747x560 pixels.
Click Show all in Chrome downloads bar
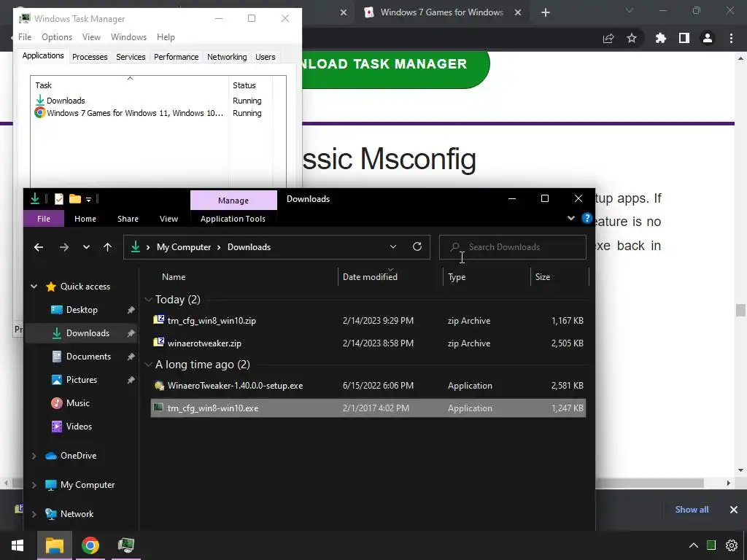[x=692, y=510]
